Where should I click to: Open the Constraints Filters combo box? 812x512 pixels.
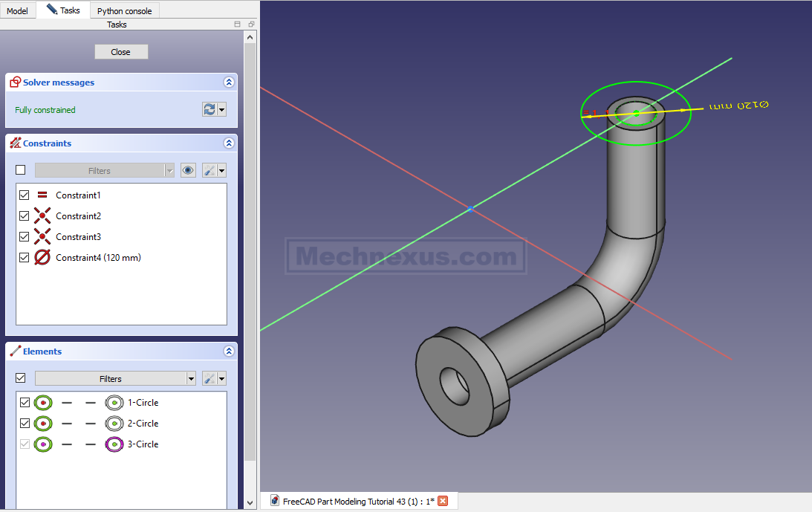(105, 170)
